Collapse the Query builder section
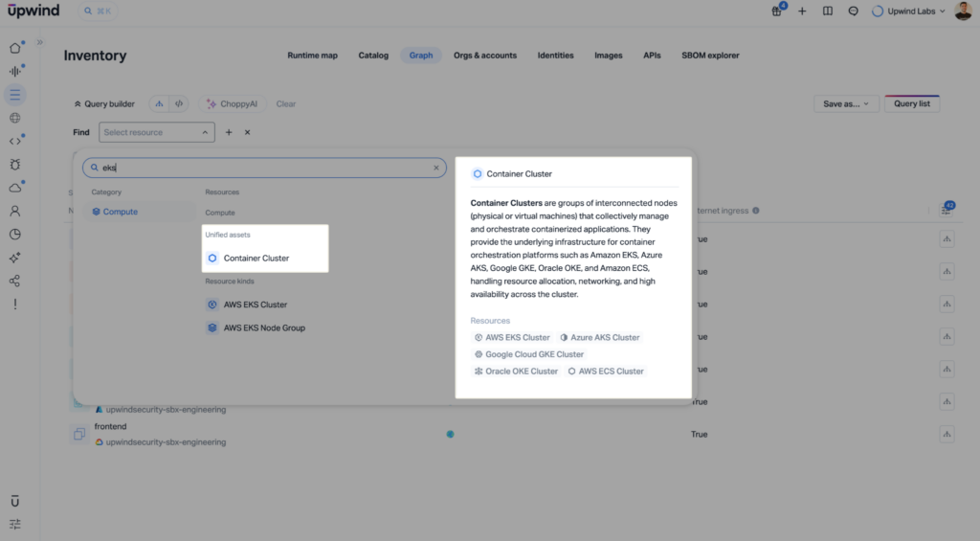 [104, 103]
